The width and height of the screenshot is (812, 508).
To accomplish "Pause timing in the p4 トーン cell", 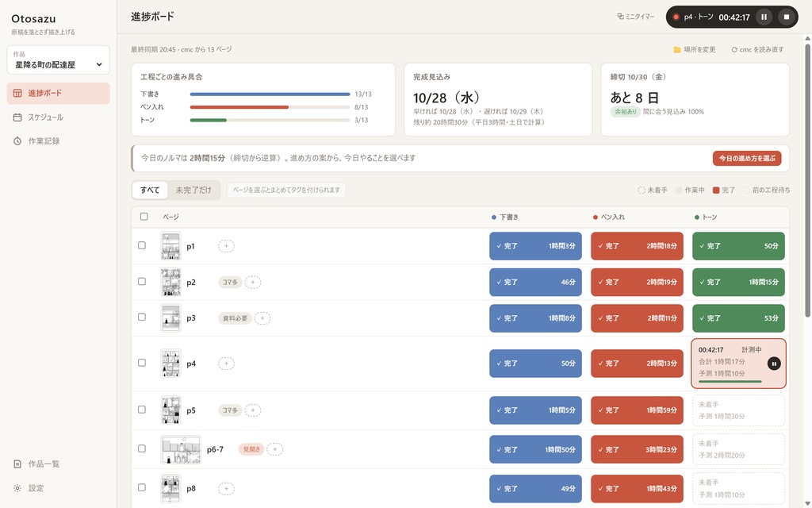I will (x=774, y=364).
